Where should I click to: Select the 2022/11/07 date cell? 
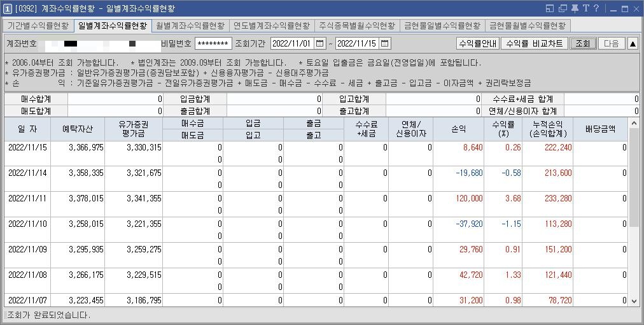pos(27,301)
